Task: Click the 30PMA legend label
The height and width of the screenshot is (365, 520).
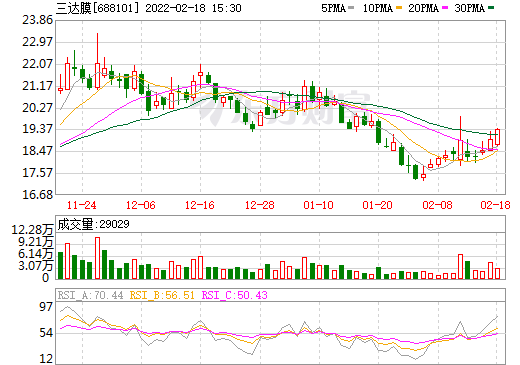Action: point(469,8)
